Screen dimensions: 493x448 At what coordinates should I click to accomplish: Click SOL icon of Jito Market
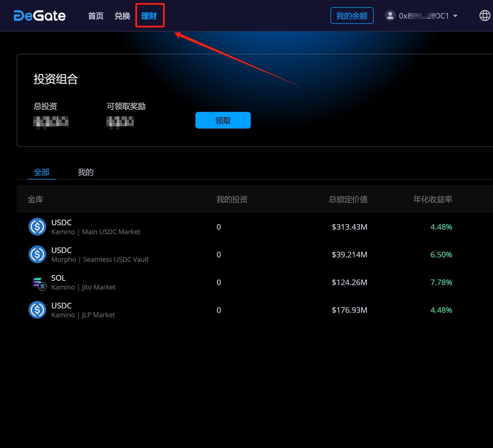coord(39,283)
